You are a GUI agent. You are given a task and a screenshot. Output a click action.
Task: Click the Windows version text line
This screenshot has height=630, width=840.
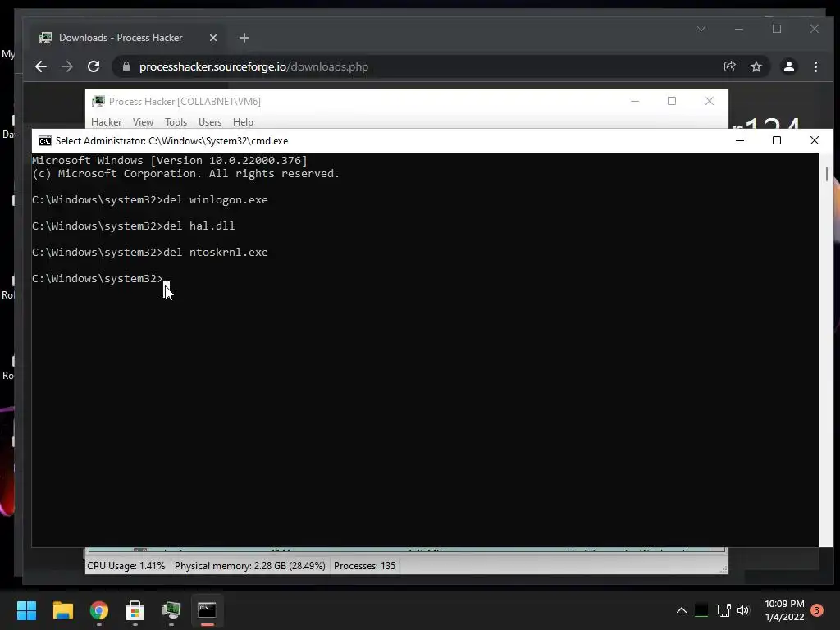coord(170,160)
